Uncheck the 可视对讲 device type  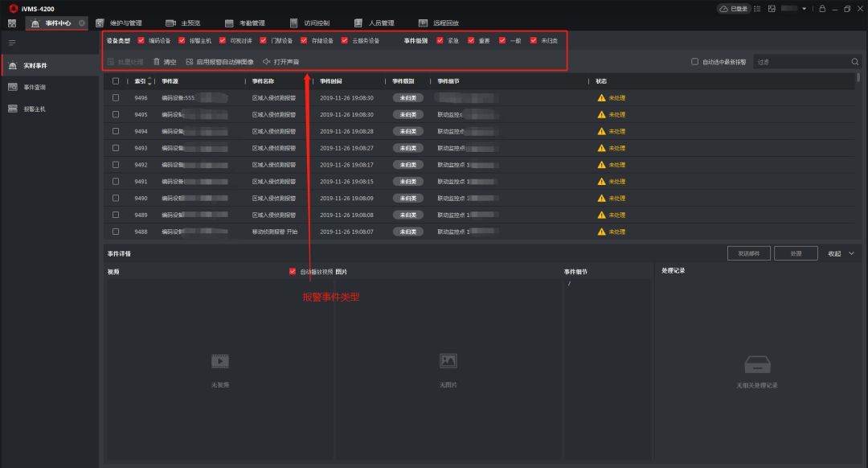[223, 40]
